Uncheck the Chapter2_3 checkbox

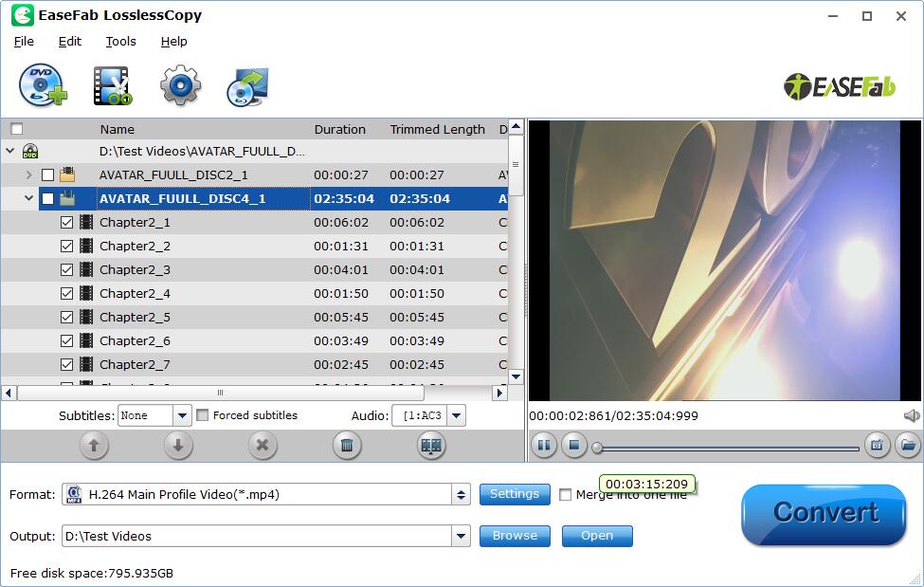(x=67, y=269)
